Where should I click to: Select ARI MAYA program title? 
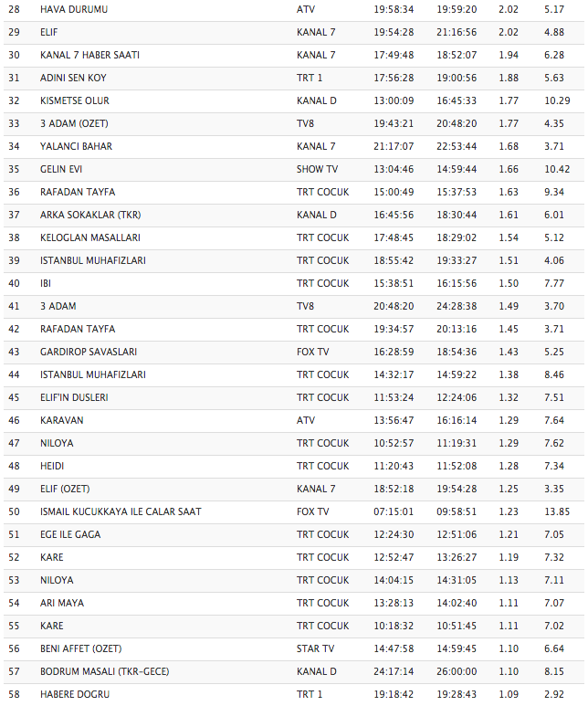click(x=62, y=603)
